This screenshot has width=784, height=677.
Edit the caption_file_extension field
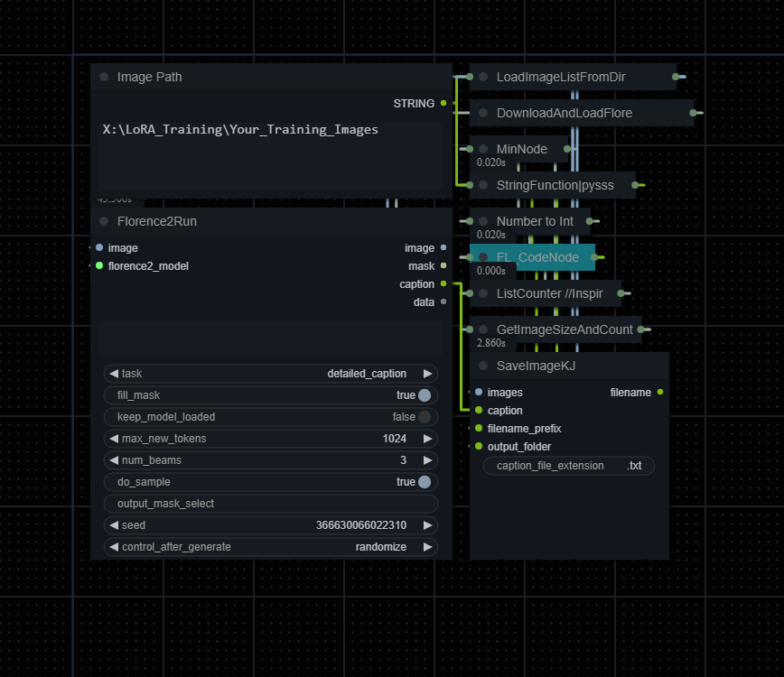(569, 466)
